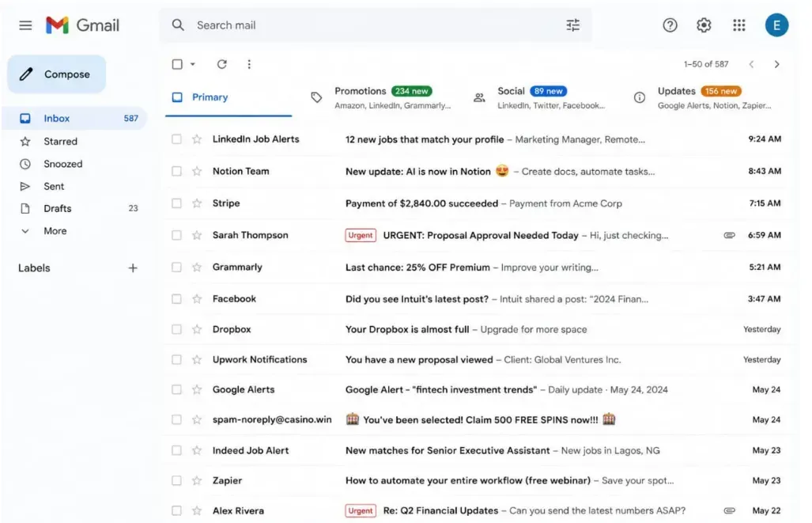Screen dimensions: 812x523
Task: Open the Google apps grid
Action: [739, 25]
